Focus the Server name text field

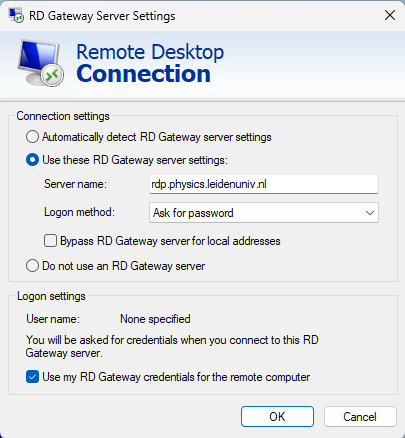point(264,184)
